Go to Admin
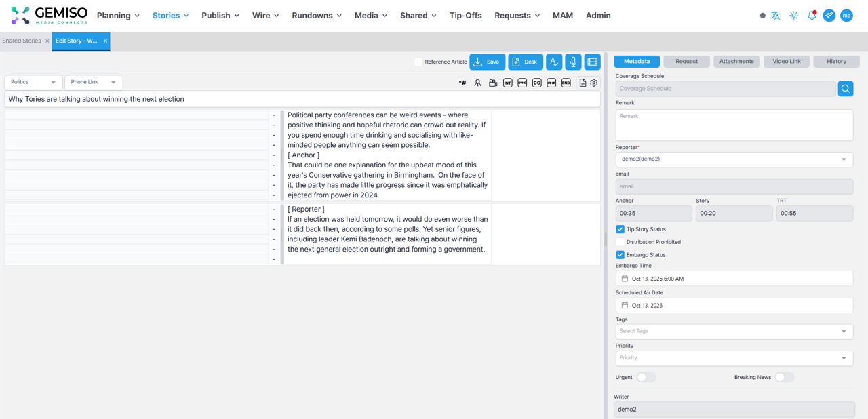The width and height of the screenshot is (868, 419). pyautogui.click(x=598, y=16)
